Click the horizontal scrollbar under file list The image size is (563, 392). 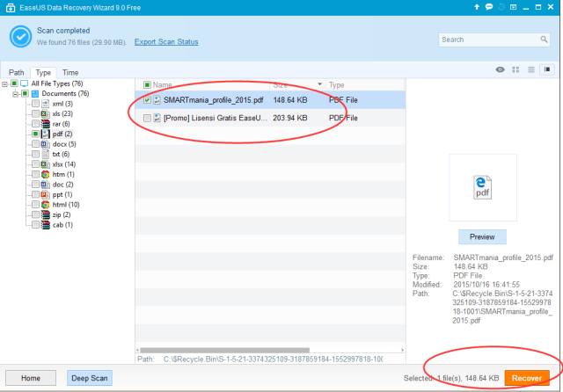point(225,350)
